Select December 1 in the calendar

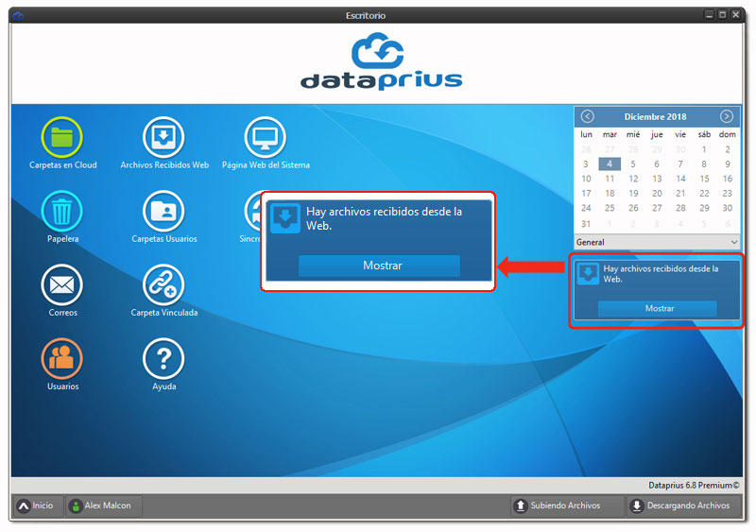704,149
